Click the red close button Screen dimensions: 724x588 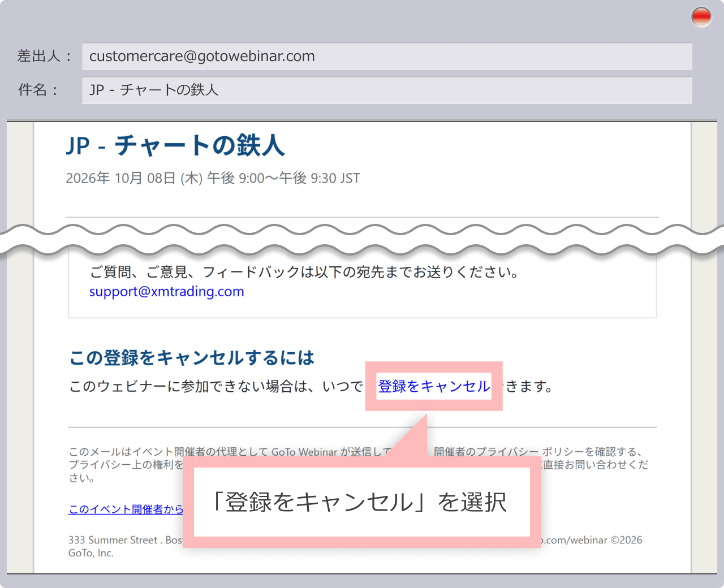(701, 17)
